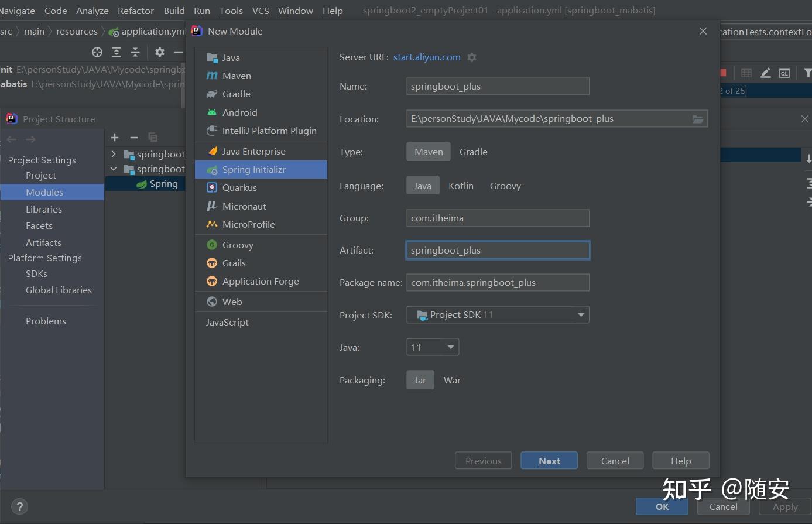This screenshot has width=812, height=524.
Task: Click remove module minus icon in Project Structure
Action: 134,138
